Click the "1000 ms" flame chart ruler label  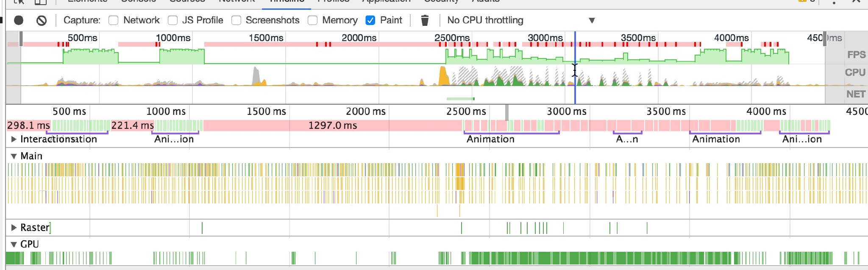(x=166, y=111)
